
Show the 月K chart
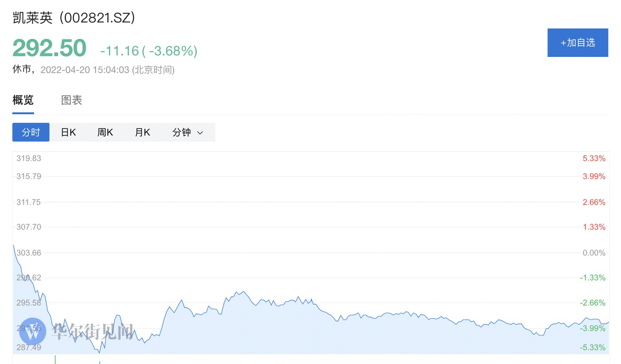point(142,132)
